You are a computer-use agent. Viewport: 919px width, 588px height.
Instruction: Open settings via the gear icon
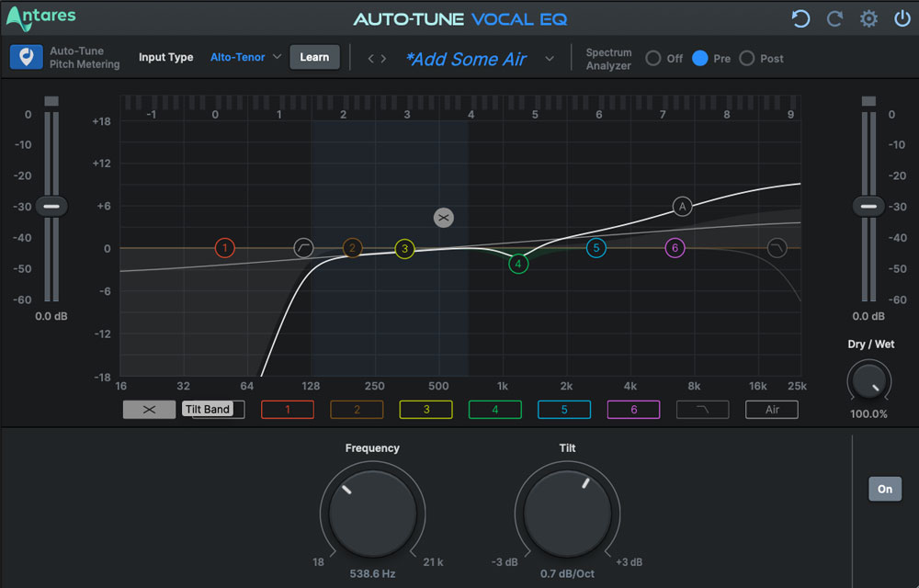tap(868, 18)
